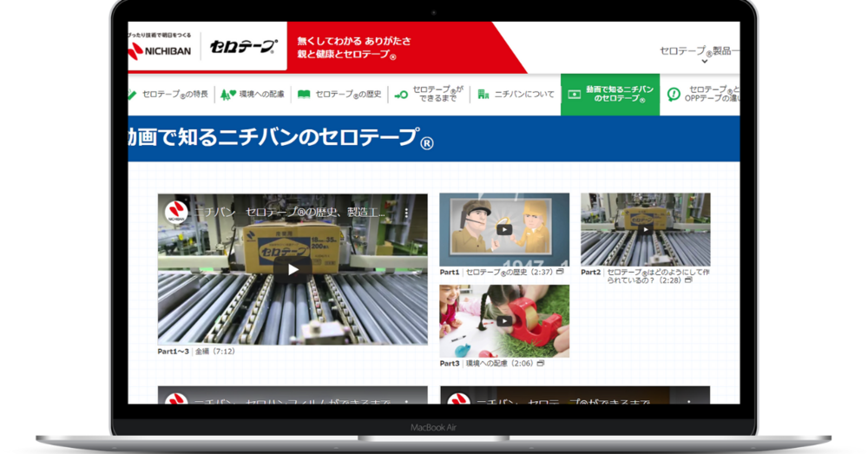Click the building icon beside ニチバンについて

coord(483,95)
